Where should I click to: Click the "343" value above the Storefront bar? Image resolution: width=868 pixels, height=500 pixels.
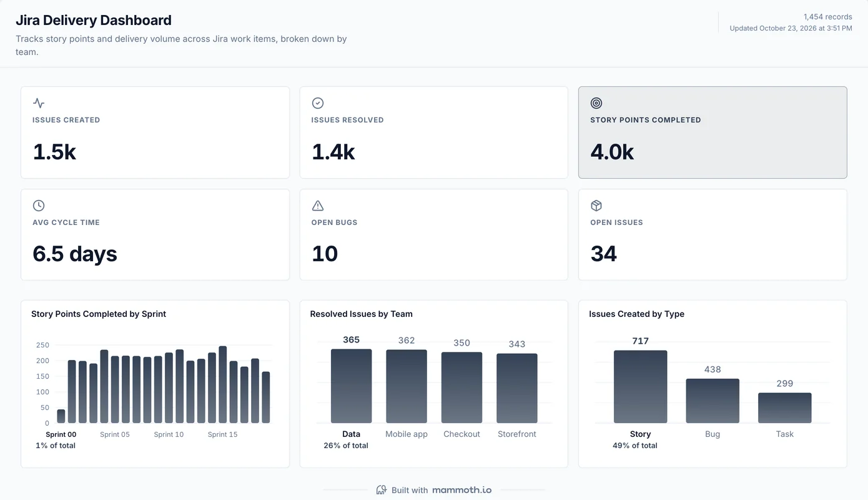point(517,344)
